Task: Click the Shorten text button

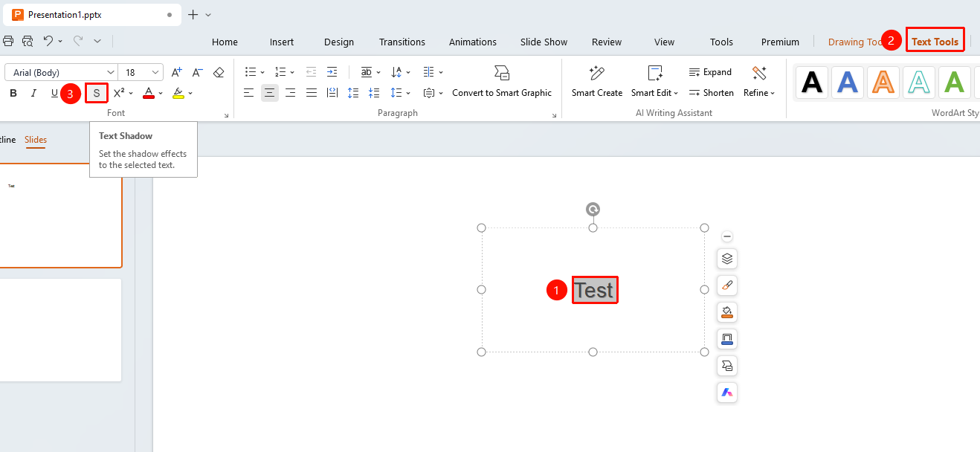Action: coord(712,93)
